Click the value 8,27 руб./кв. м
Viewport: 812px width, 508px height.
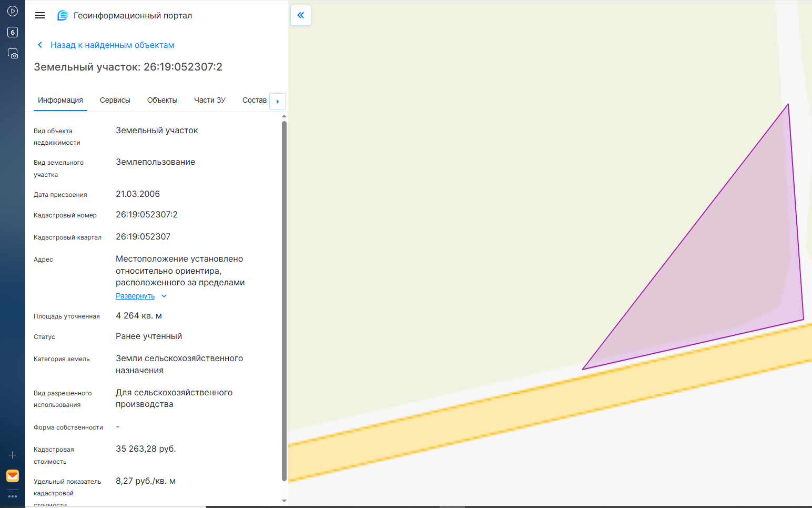tap(146, 481)
